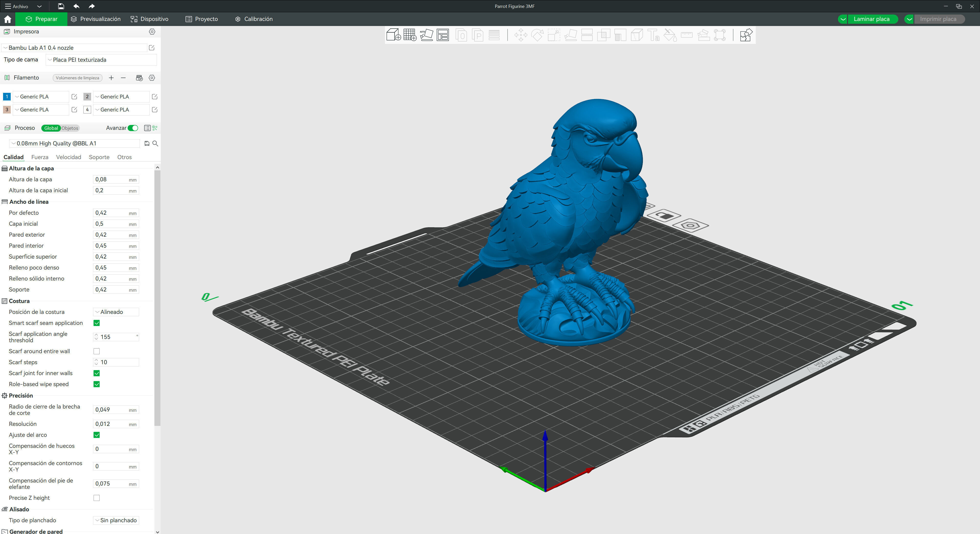Search process settings magnifier icon

pyautogui.click(x=155, y=143)
